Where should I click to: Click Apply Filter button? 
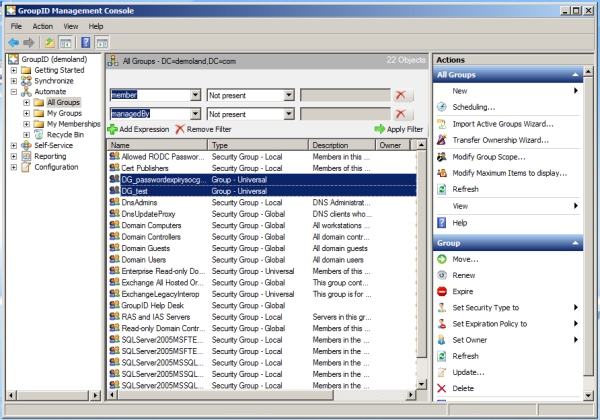click(399, 129)
